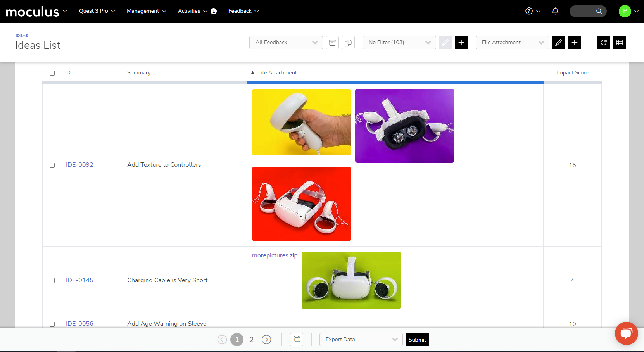The width and height of the screenshot is (644, 352).
Task: Open the notifications bell
Action: click(x=555, y=11)
